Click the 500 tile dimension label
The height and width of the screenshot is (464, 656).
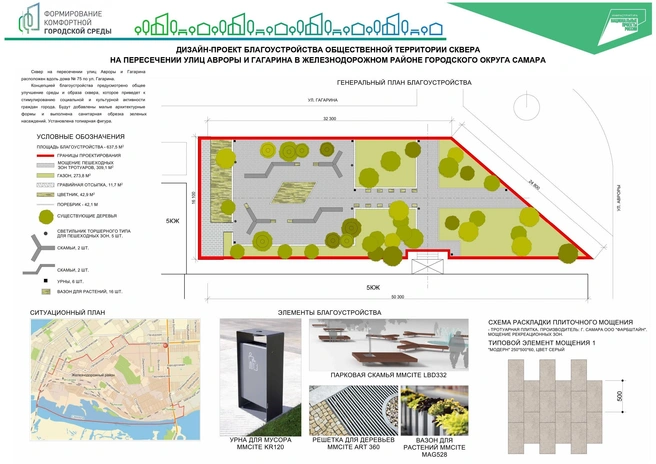620,396
